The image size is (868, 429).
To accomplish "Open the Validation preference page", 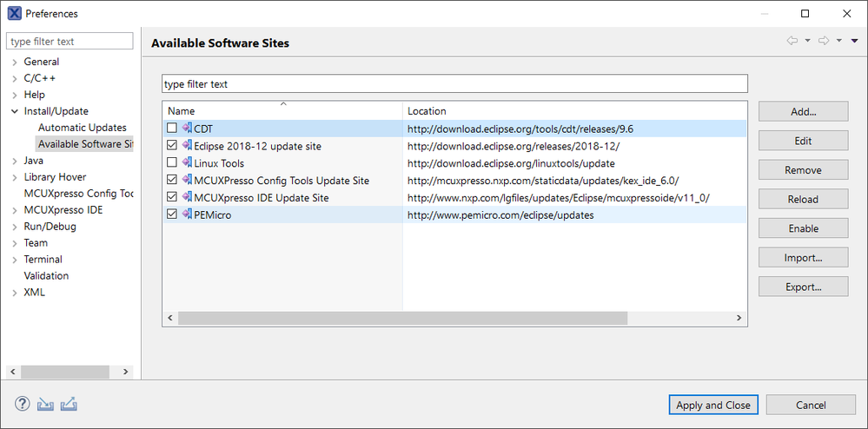I will click(46, 275).
